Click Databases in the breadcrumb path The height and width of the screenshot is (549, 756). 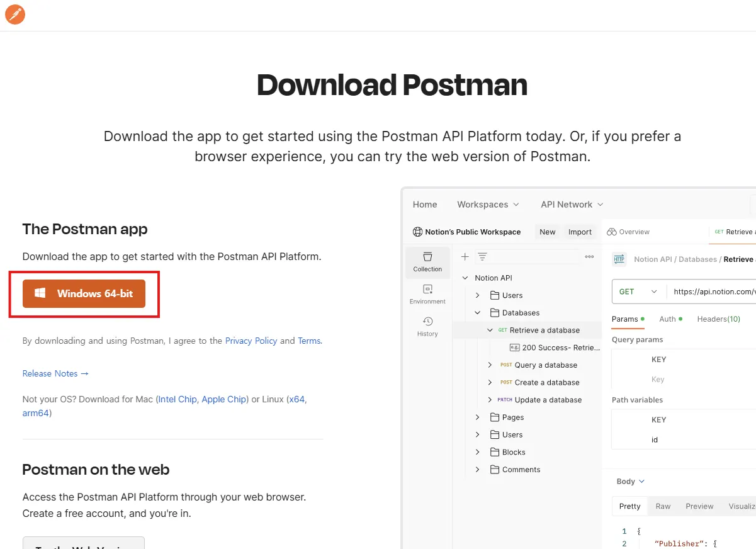click(699, 259)
